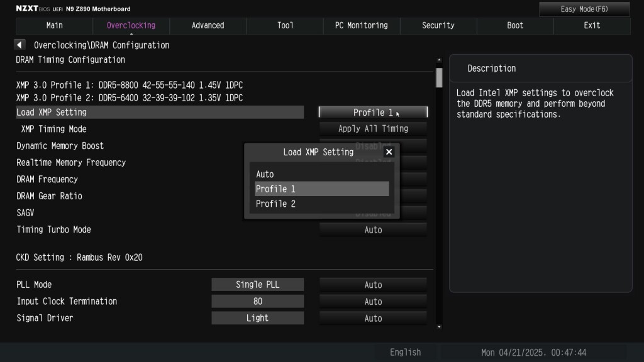The width and height of the screenshot is (644, 362).
Task: Click the Signal Driver Light value
Action: click(x=257, y=318)
